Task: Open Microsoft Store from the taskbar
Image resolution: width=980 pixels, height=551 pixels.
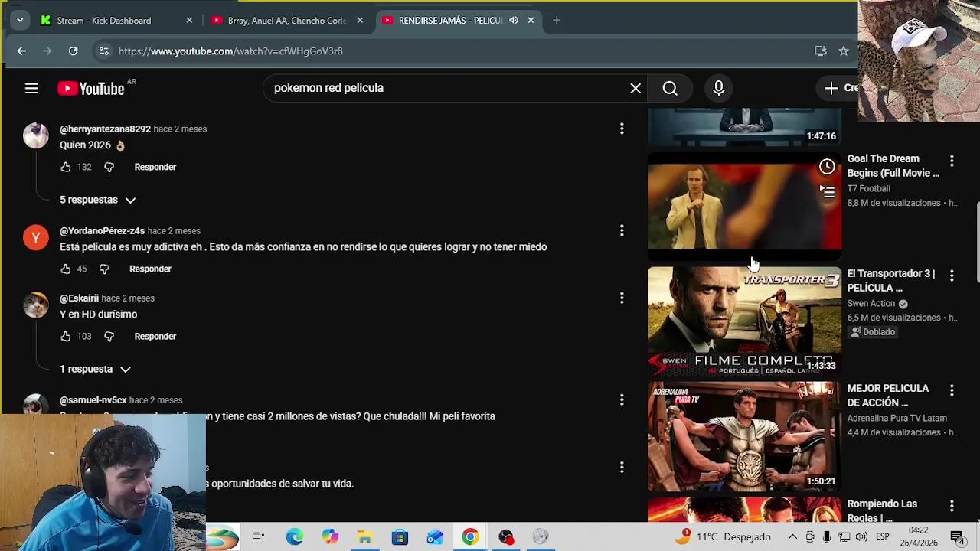Action: [x=400, y=536]
